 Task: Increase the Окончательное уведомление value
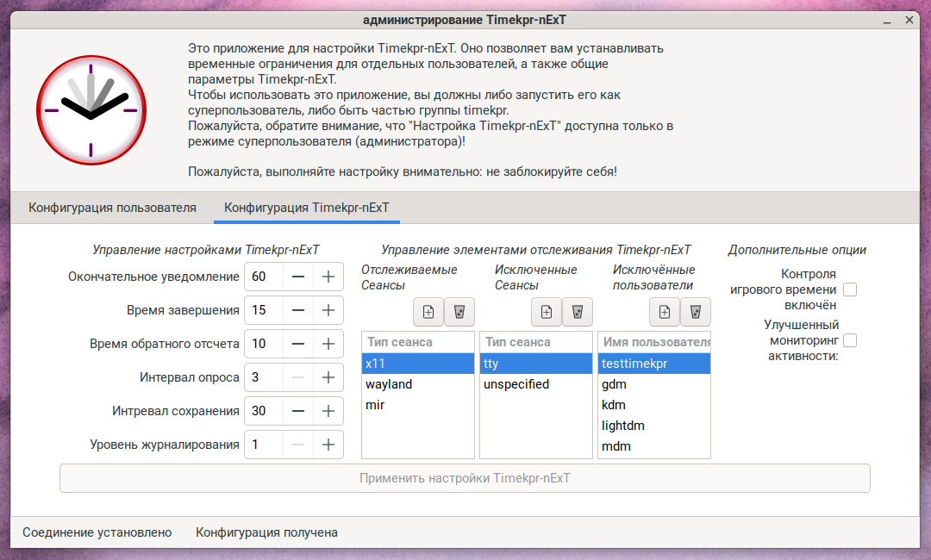pyautogui.click(x=328, y=277)
